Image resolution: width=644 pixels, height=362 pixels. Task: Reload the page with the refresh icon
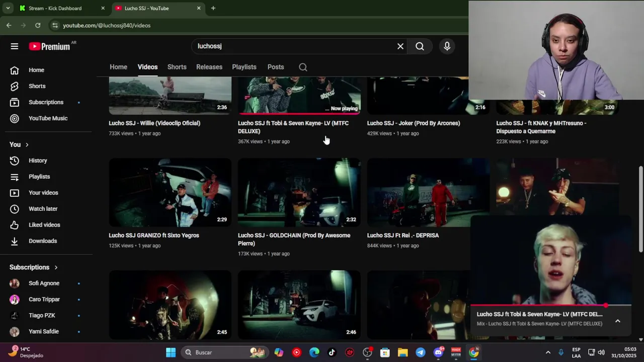click(38, 25)
